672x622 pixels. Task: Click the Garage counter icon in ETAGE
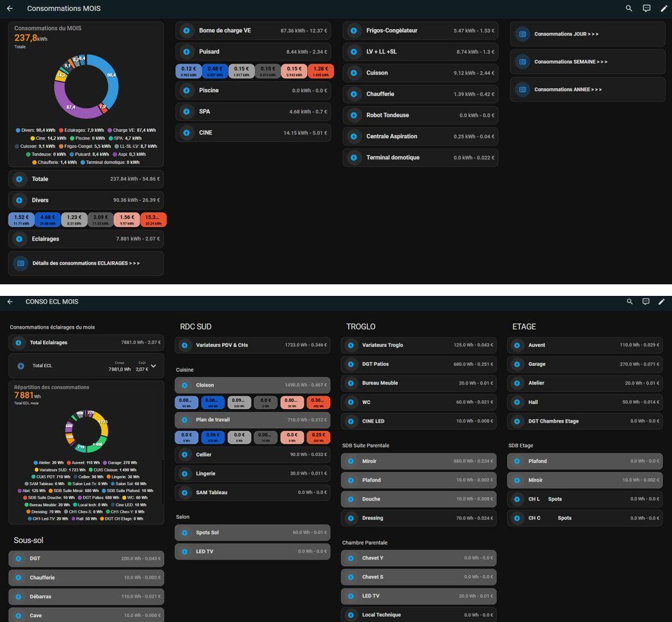517,364
